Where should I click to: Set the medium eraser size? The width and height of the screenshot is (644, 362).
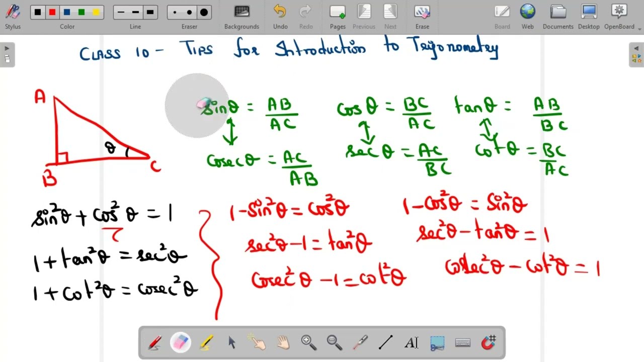[189, 12]
